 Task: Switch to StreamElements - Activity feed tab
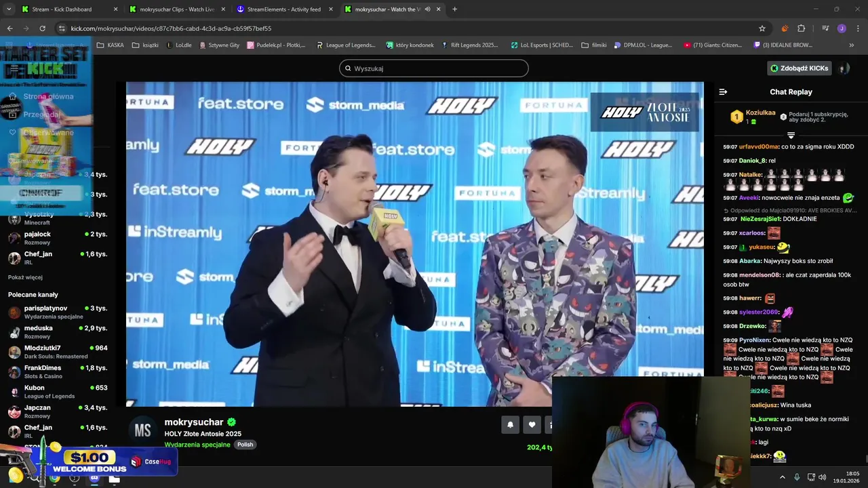[x=284, y=9]
